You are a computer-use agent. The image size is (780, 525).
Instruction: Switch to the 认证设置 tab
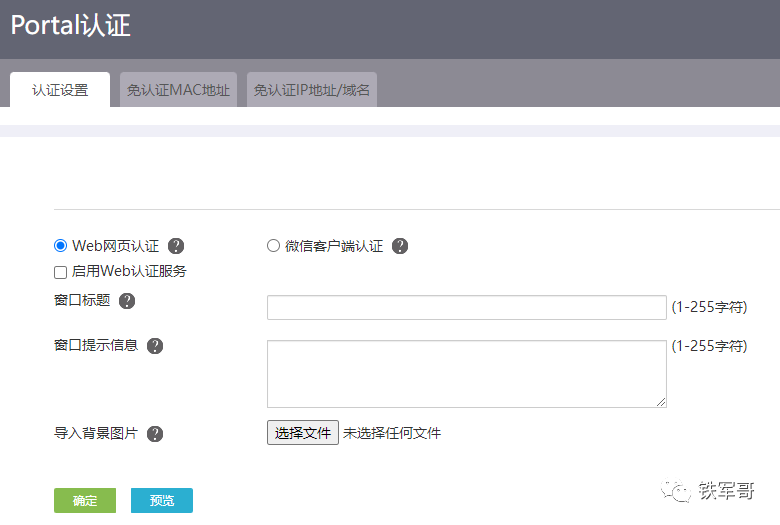[60, 90]
